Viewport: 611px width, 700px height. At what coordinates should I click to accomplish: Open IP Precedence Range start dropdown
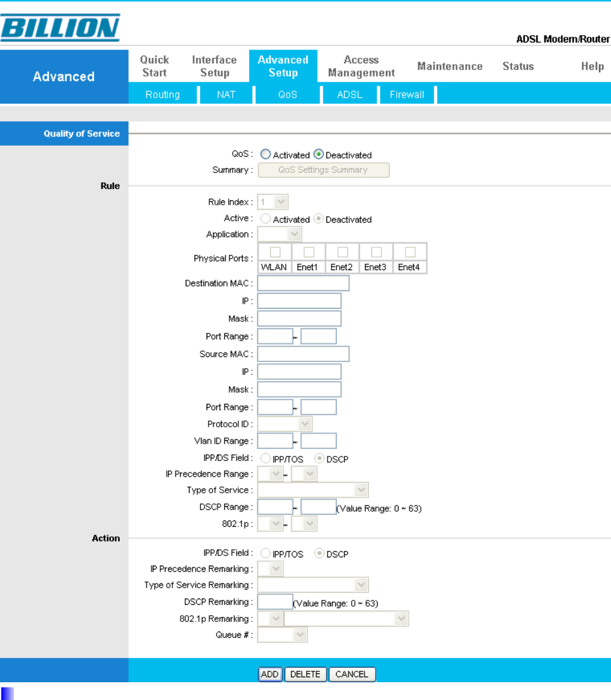[x=271, y=474]
